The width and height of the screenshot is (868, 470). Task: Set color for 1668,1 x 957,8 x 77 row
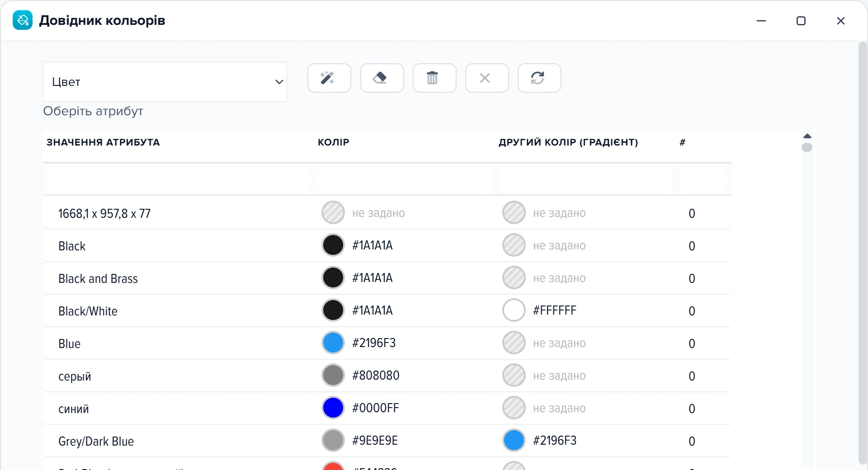click(333, 213)
